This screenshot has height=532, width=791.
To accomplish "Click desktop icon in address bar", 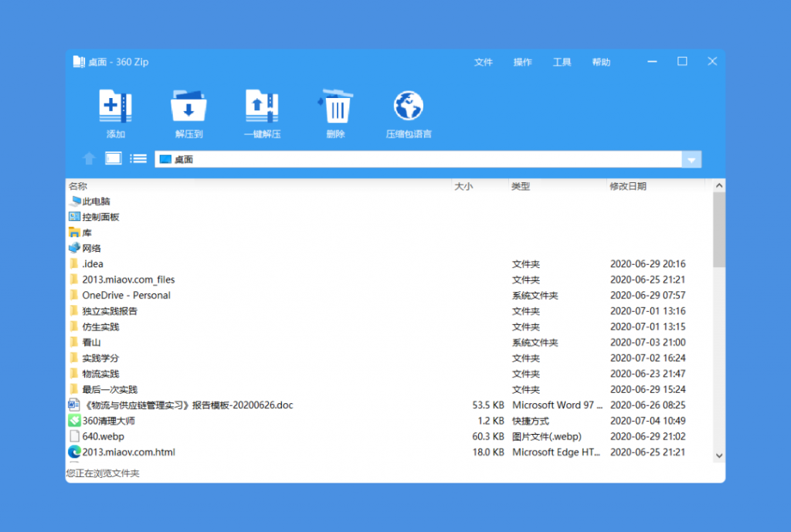I will click(x=165, y=159).
